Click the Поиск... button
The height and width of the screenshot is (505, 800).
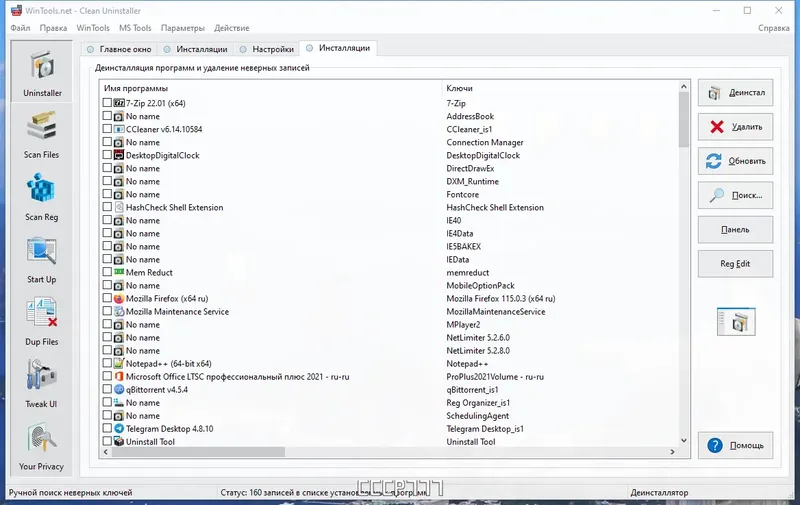coord(735,195)
